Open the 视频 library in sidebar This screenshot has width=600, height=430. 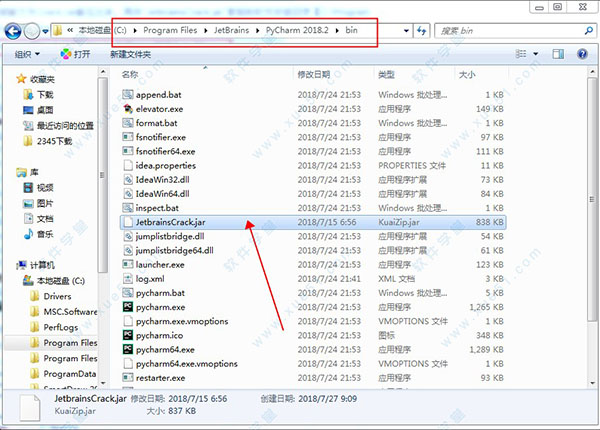pos(45,187)
